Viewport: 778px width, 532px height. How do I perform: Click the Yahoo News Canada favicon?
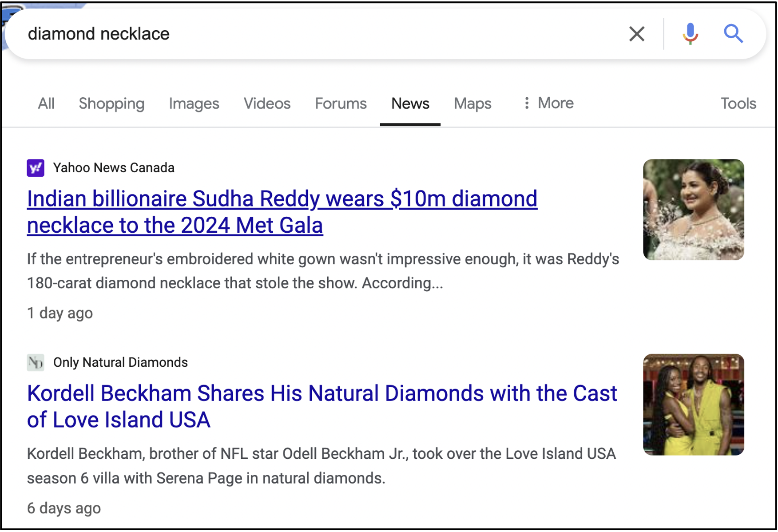36,168
